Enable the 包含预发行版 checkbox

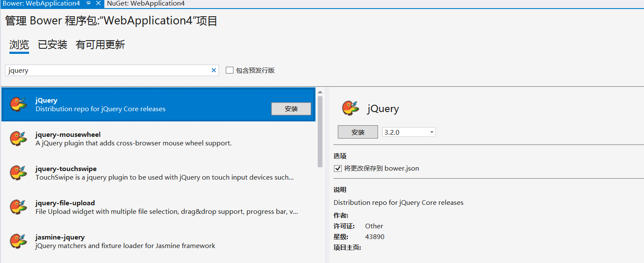point(230,70)
